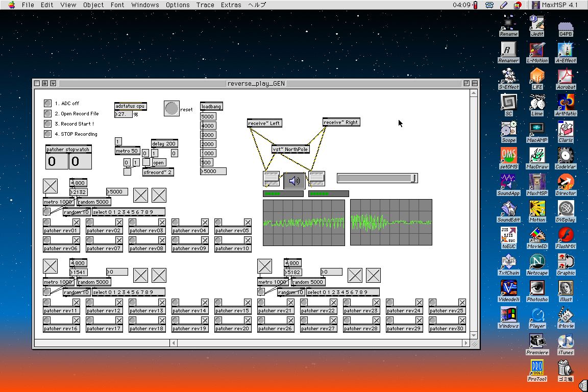The width and height of the screenshot is (588, 392).
Task: Click the 4000 message box
Action: click(208, 126)
